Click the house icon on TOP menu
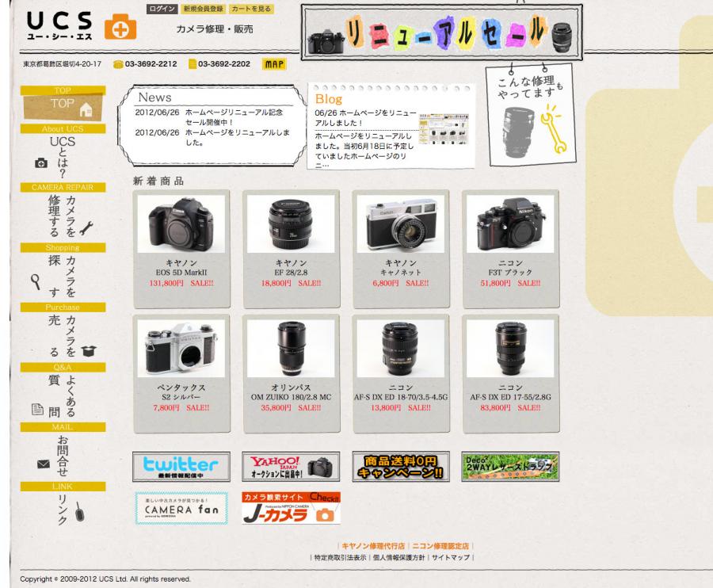 [x=86, y=109]
